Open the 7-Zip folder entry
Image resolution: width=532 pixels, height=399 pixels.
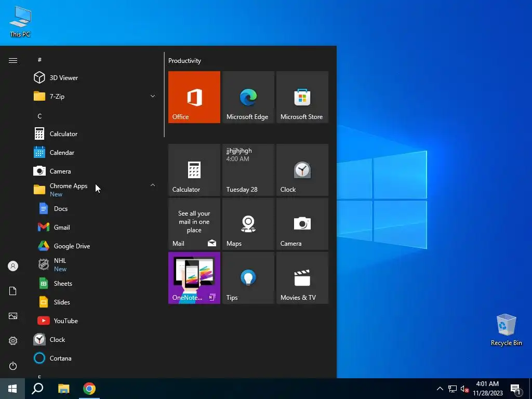tap(95, 96)
